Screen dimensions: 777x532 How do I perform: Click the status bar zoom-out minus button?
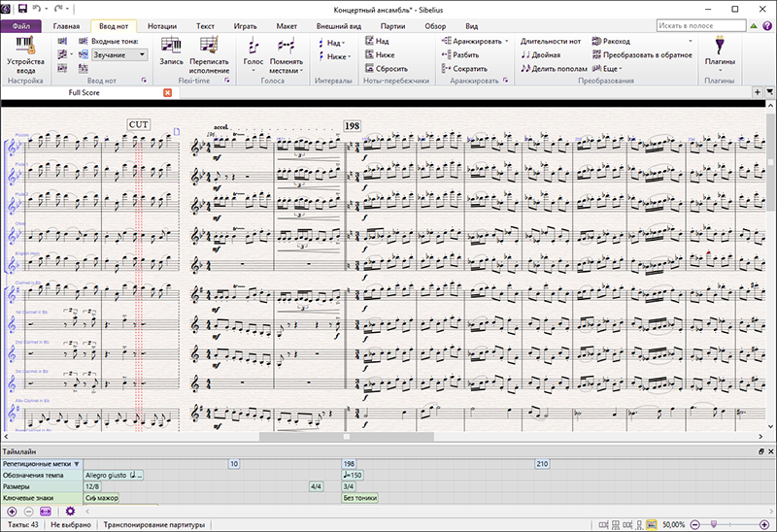(x=695, y=524)
